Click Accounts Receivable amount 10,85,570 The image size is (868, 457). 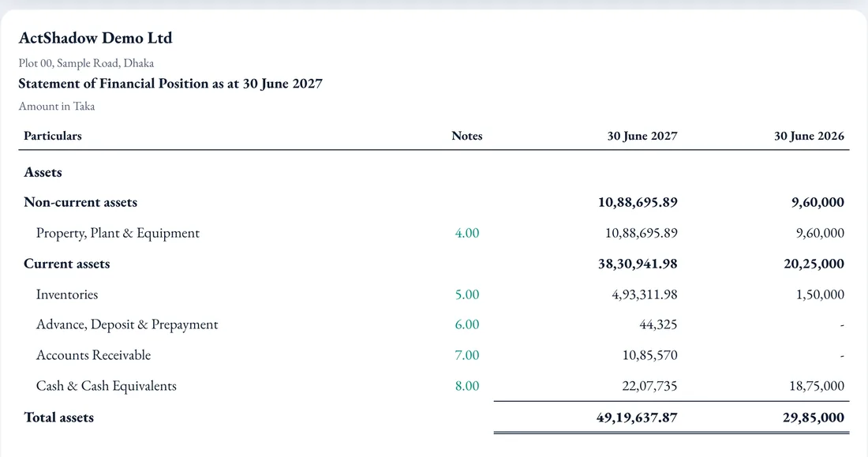point(650,355)
